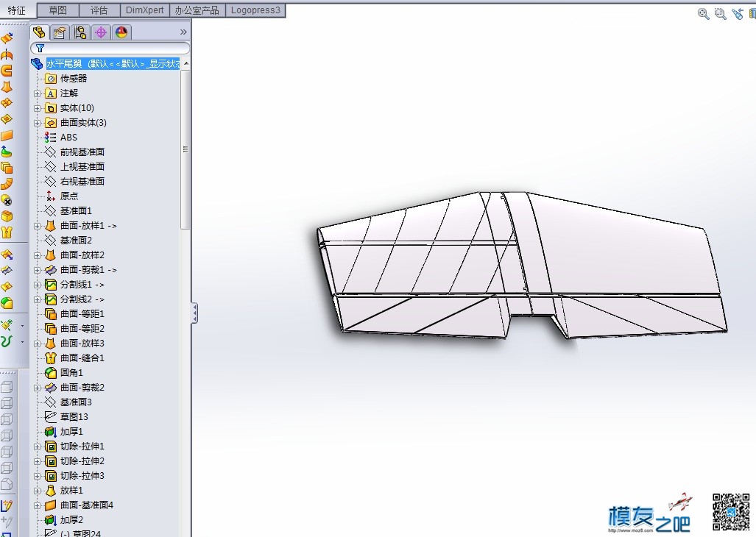Click the panel collapse handle
The width and height of the screenshot is (756, 537).
coord(195,313)
